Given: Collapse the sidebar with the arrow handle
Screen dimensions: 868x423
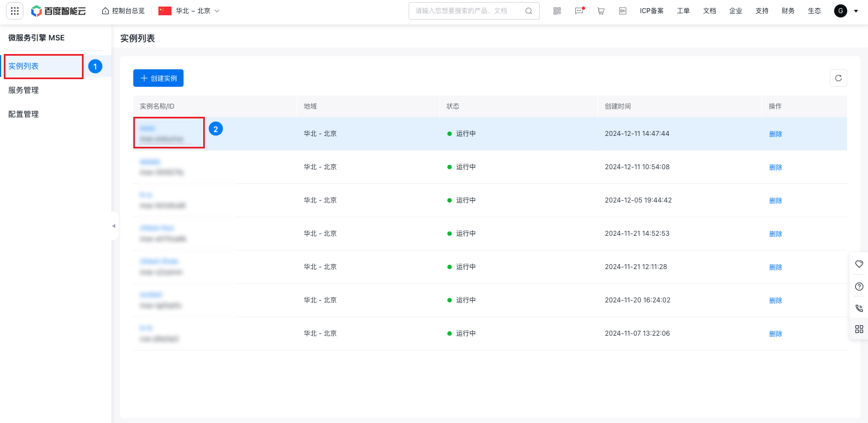Looking at the screenshot, I should click(114, 226).
